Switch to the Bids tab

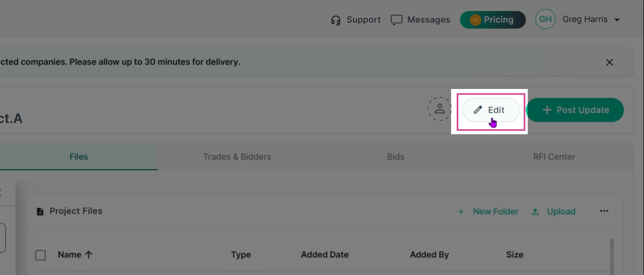tap(395, 157)
